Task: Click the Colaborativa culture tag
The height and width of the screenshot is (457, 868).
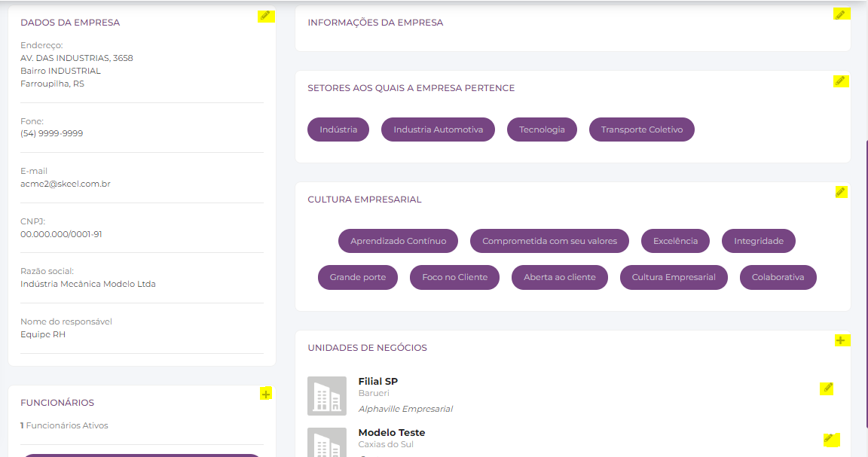Action: 778,277
